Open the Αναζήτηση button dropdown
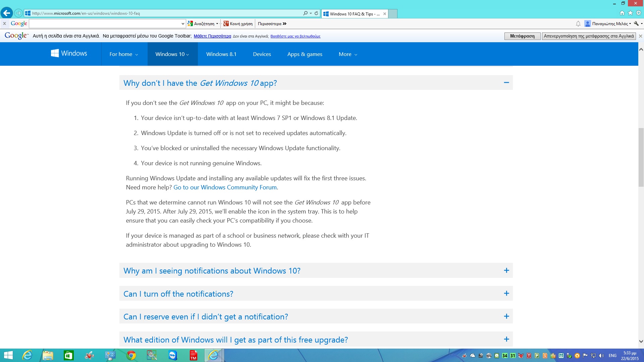 (x=217, y=24)
